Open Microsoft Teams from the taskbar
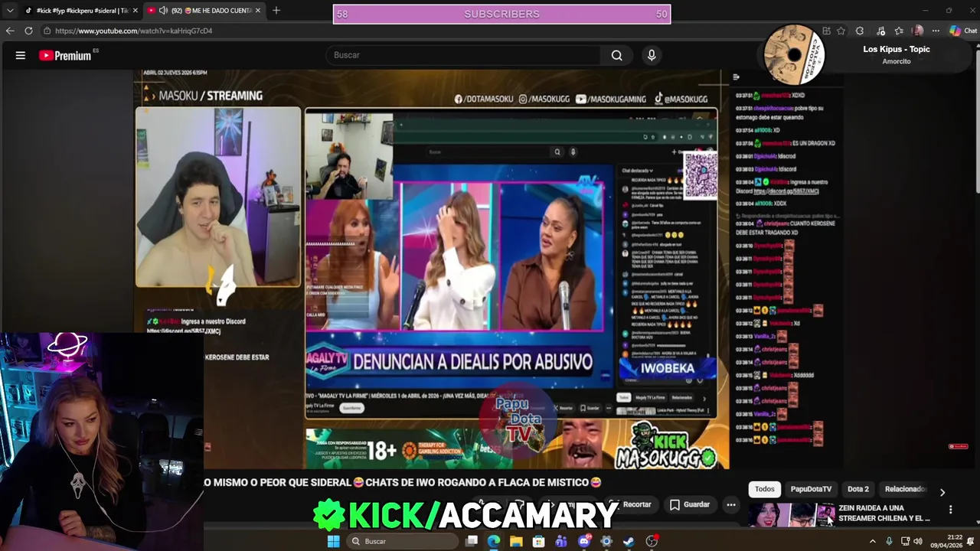Screen dimensions: 980x551 pos(561,541)
